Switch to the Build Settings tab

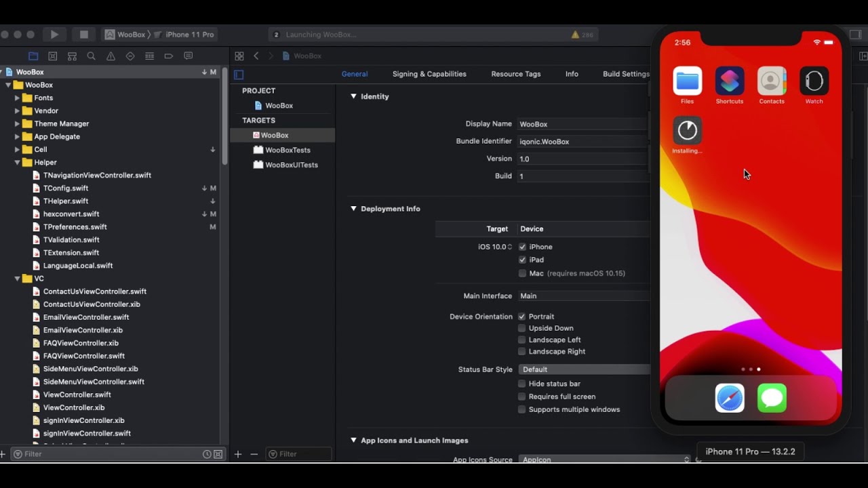tap(626, 74)
